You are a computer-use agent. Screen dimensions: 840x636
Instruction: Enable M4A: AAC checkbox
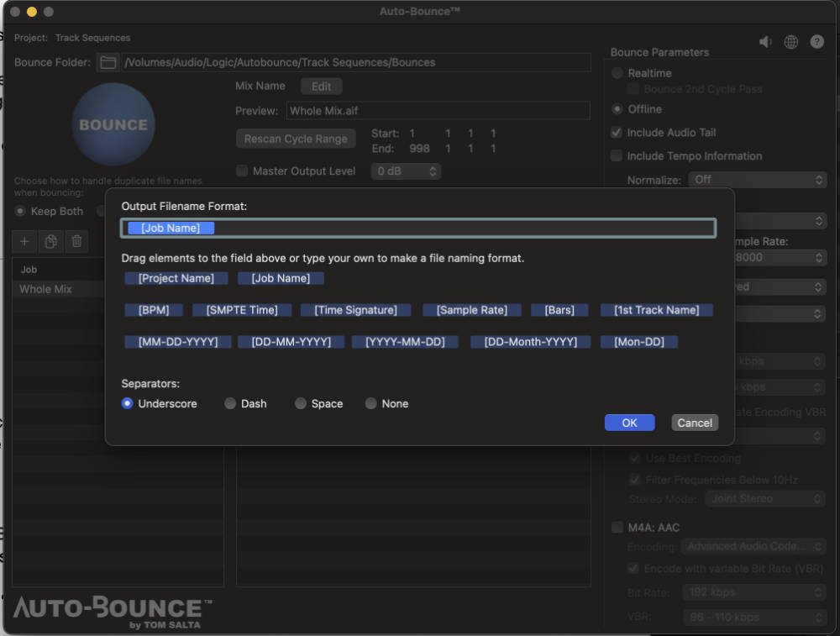point(617,528)
